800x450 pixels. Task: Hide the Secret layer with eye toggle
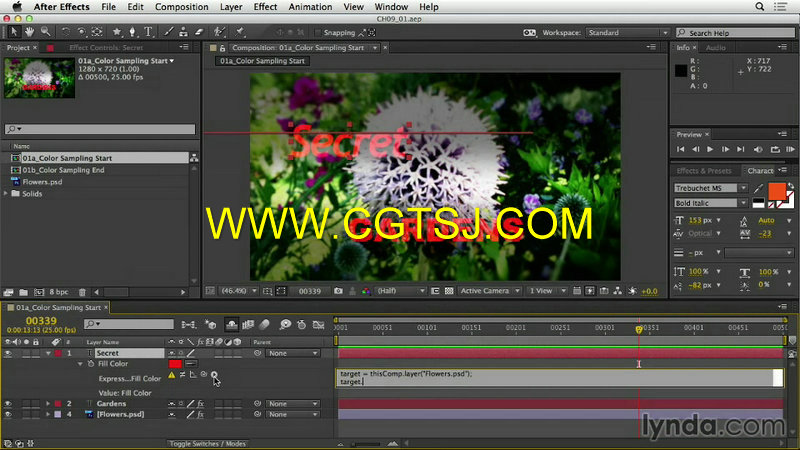8,353
